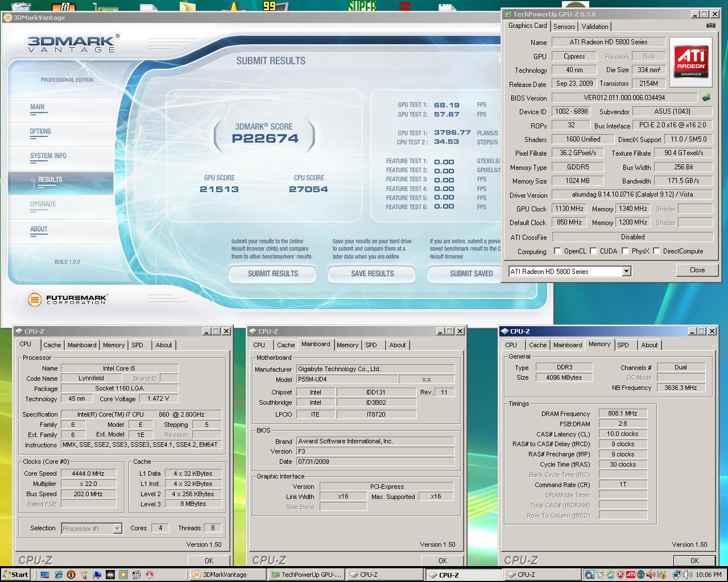This screenshot has height=582, width=728.
Task: Click the ATI Radeon logo in GPU-Z
Action: coord(691,62)
